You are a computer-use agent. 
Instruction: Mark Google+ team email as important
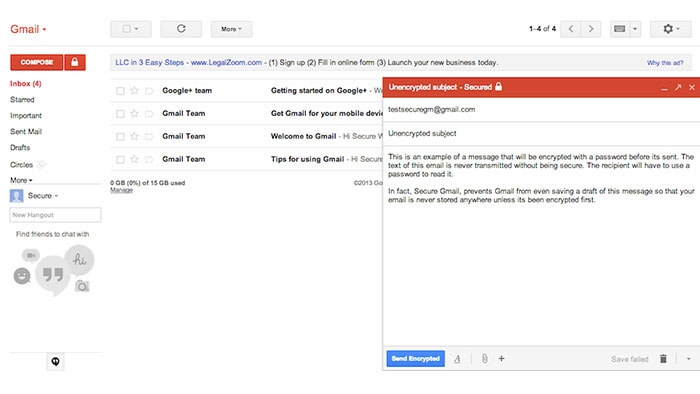click(149, 91)
